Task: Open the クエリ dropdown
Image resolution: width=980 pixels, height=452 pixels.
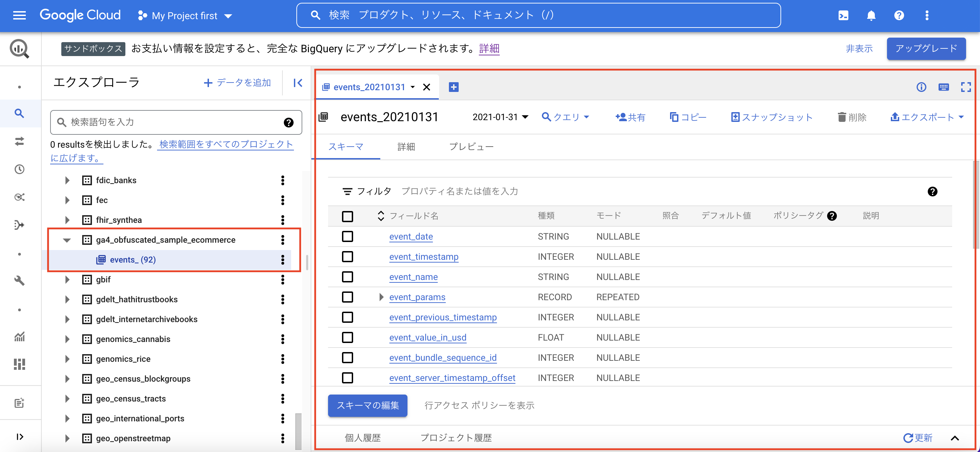Action: [565, 117]
